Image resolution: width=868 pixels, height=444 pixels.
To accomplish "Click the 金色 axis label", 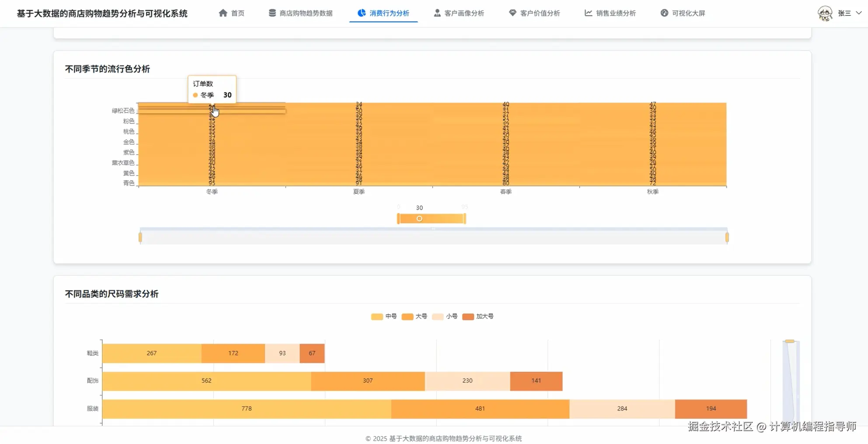I will (128, 142).
